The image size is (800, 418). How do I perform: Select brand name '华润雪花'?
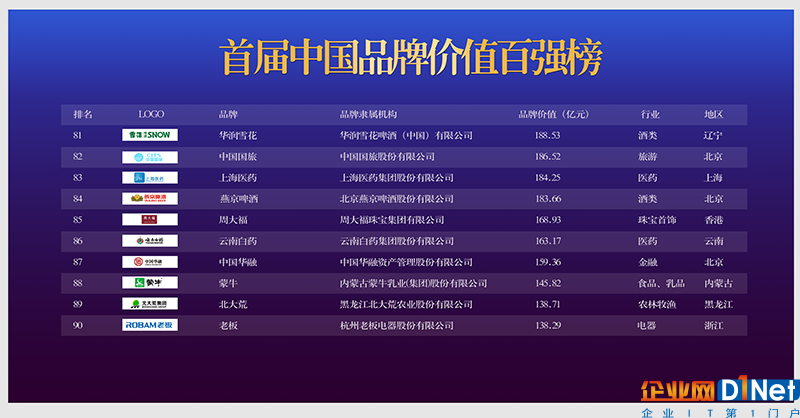point(238,135)
